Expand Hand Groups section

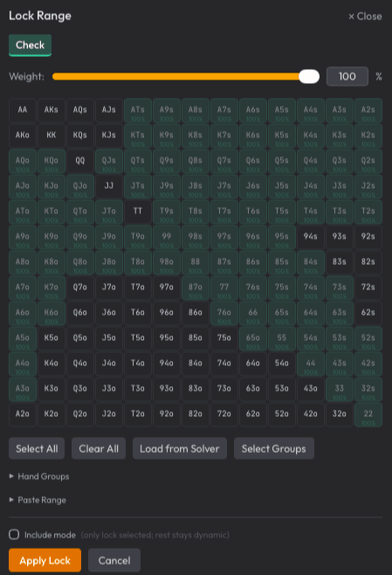pyautogui.click(x=39, y=476)
